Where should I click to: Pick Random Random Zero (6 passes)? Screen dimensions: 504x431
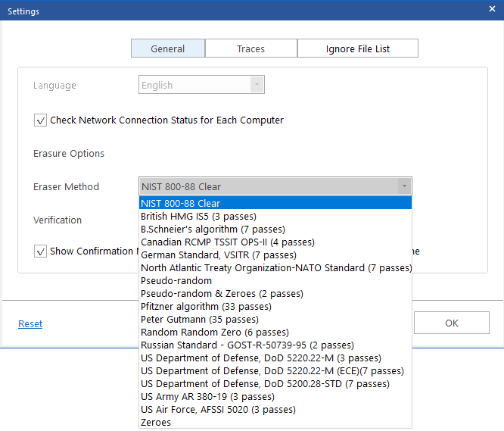click(275, 332)
